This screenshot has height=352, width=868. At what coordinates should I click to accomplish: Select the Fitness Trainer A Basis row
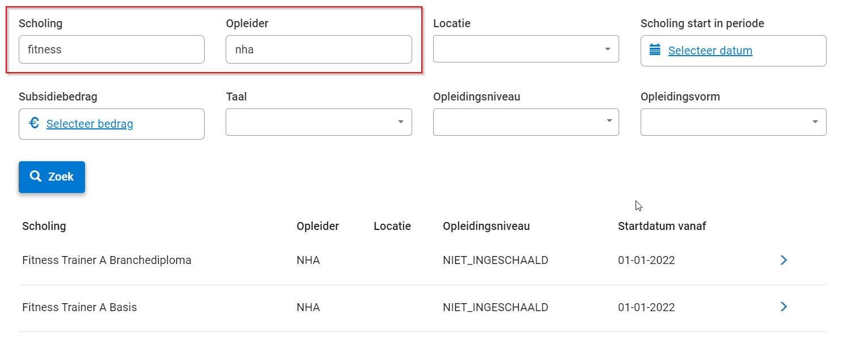pyautogui.click(x=79, y=308)
